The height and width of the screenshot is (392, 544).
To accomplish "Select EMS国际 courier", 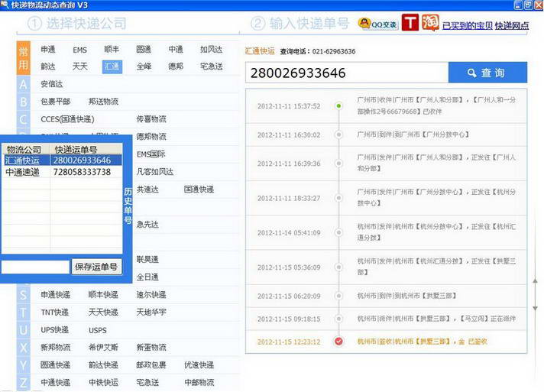I will (151, 154).
